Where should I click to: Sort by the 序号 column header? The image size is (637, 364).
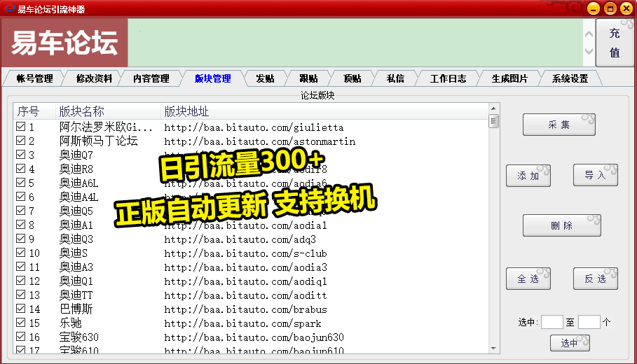coord(34,111)
